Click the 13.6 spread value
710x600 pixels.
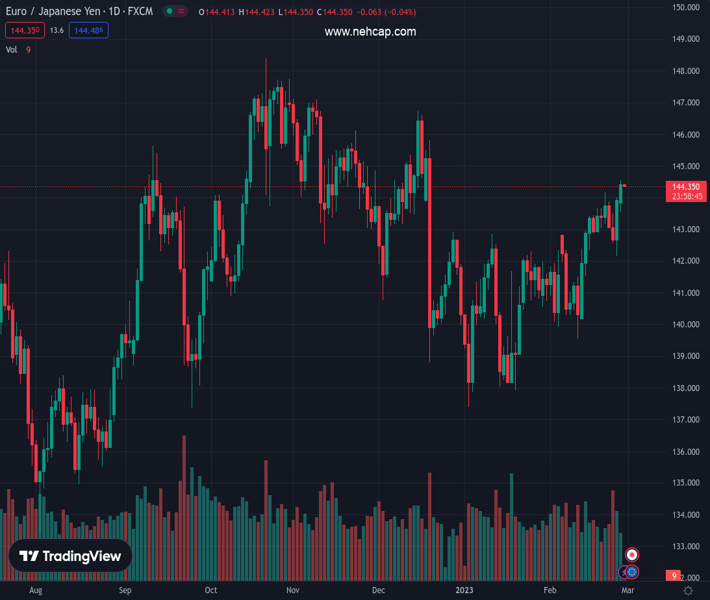[56, 31]
